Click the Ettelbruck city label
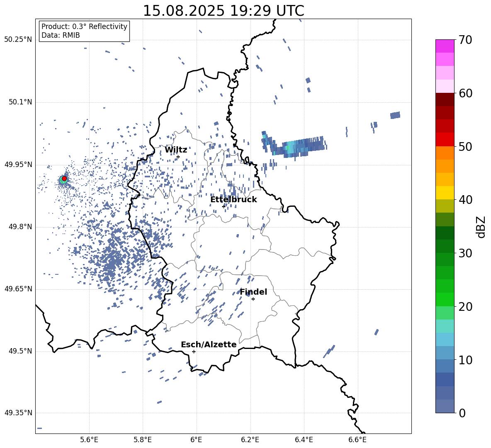 tap(233, 200)
